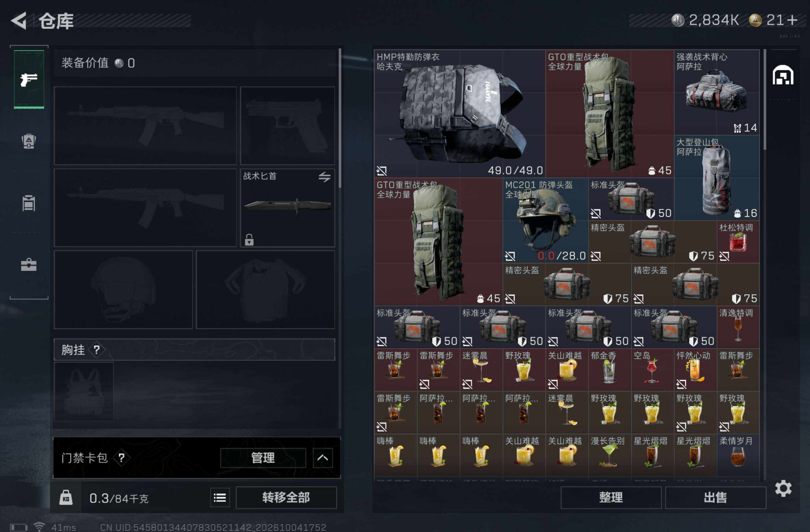
Task: Click the 2,834K coin currency icon
Action: (x=678, y=20)
